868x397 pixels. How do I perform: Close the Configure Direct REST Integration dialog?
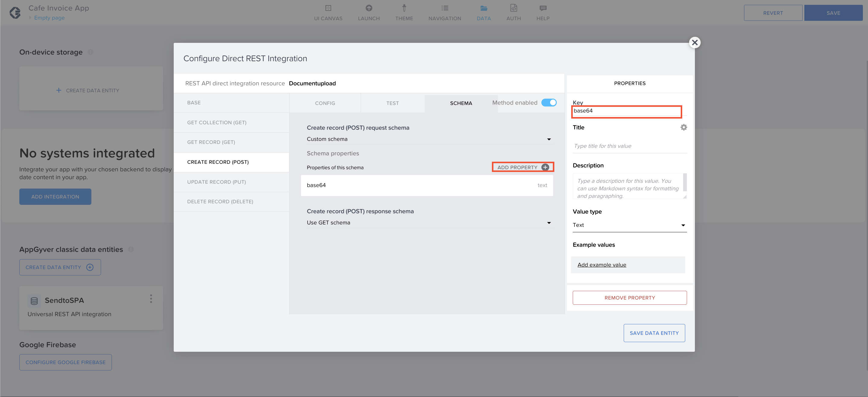click(x=695, y=43)
